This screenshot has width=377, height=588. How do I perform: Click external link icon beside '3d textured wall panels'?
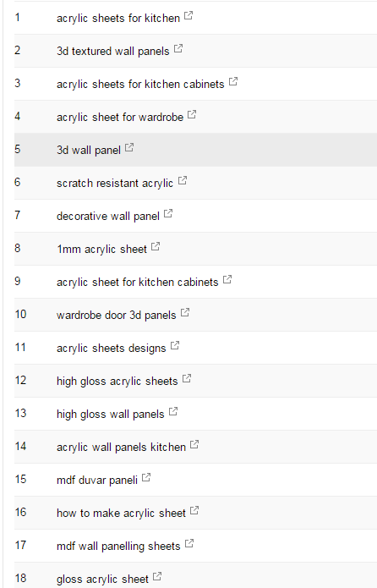click(x=178, y=48)
